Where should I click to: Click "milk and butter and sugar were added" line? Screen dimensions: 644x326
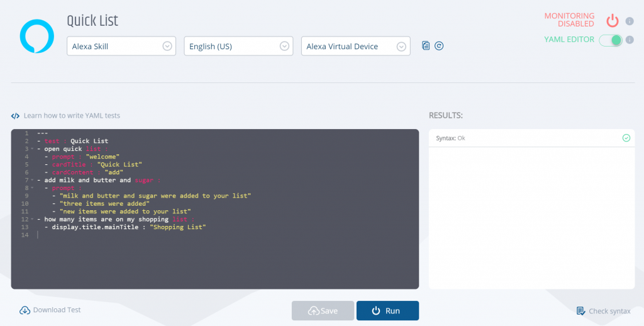coord(155,196)
